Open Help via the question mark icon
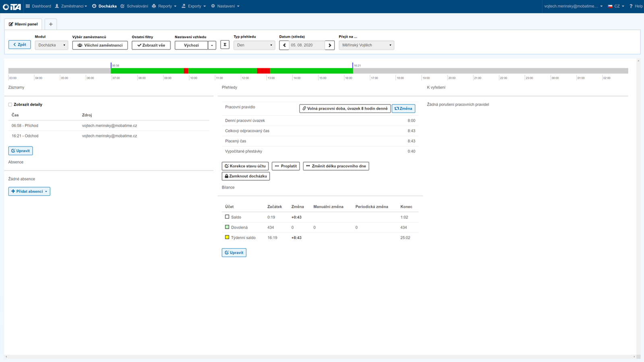Image resolution: width=644 pixels, height=362 pixels. [x=636, y=6]
